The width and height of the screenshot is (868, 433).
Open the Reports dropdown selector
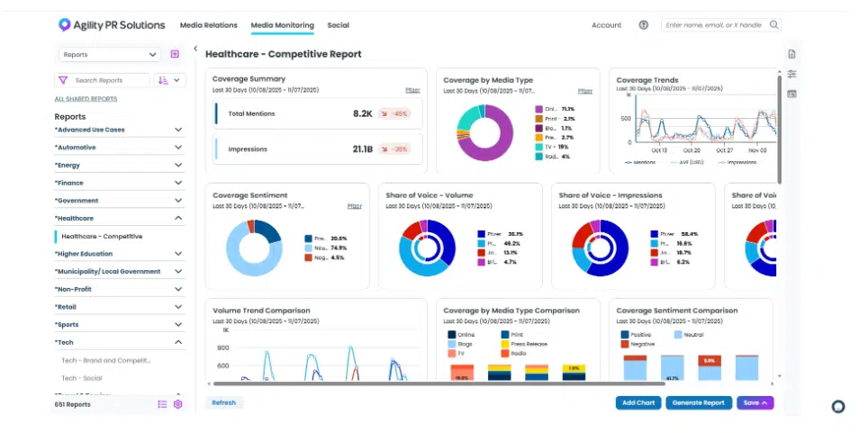pyautogui.click(x=110, y=55)
